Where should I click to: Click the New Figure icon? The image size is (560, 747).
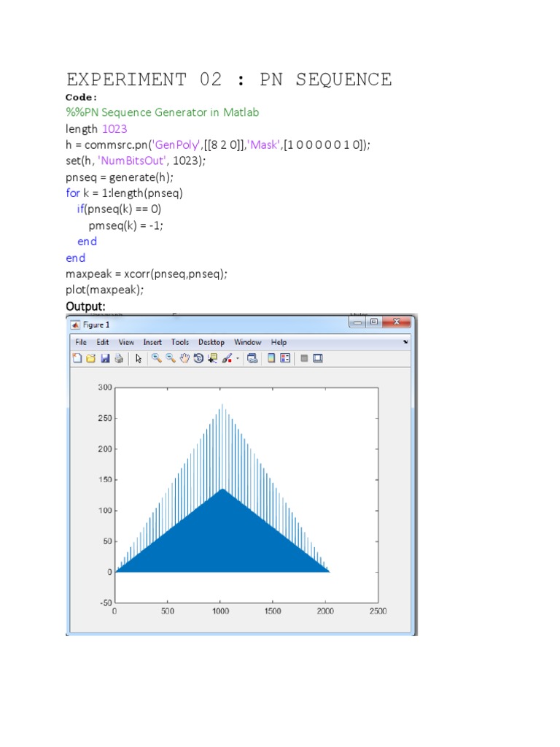[78, 358]
